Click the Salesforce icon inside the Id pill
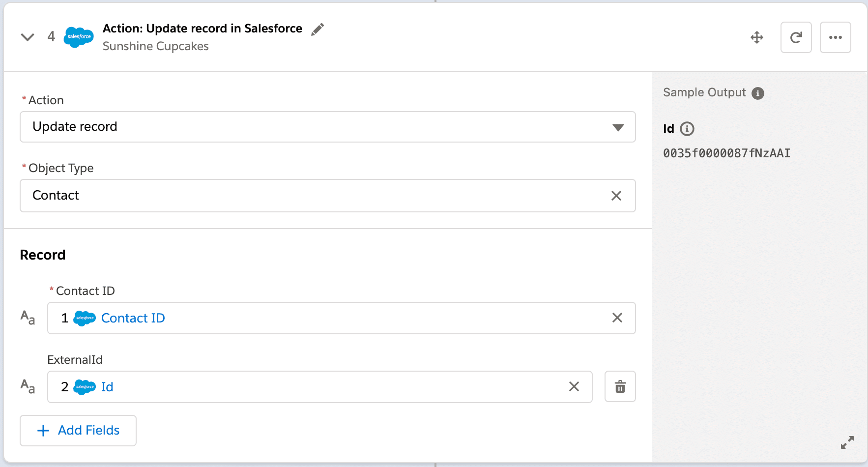The height and width of the screenshot is (467, 868). [x=84, y=387]
